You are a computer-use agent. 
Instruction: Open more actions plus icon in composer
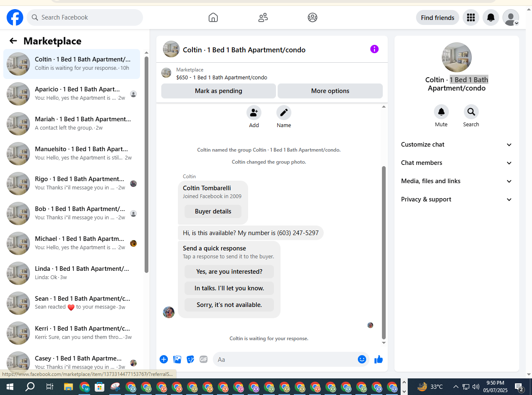pos(164,359)
